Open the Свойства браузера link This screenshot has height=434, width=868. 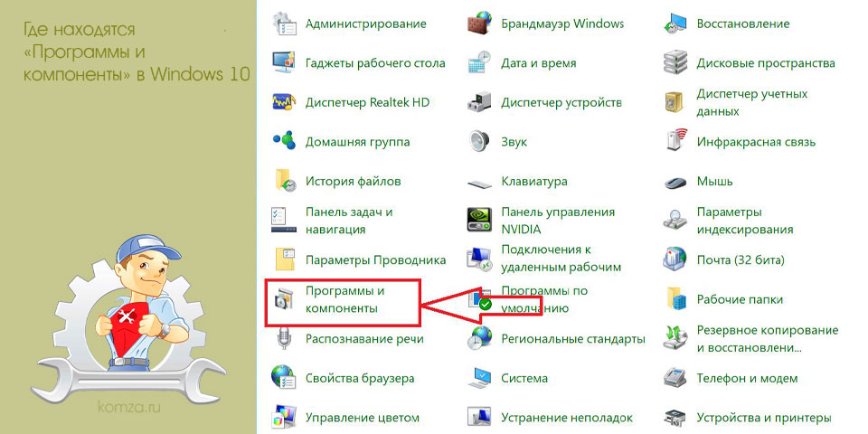(360, 379)
